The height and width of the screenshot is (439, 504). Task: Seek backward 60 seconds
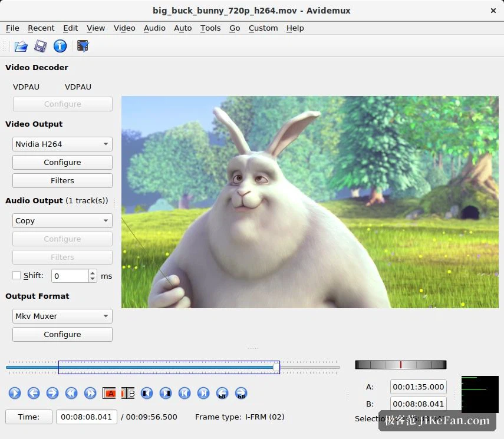coord(222,393)
